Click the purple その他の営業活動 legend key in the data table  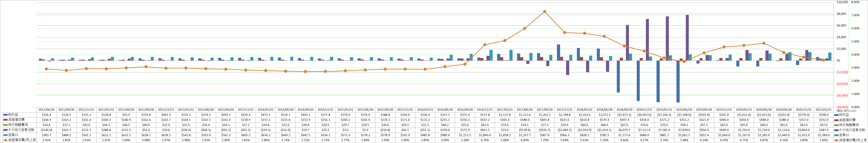(5, 130)
